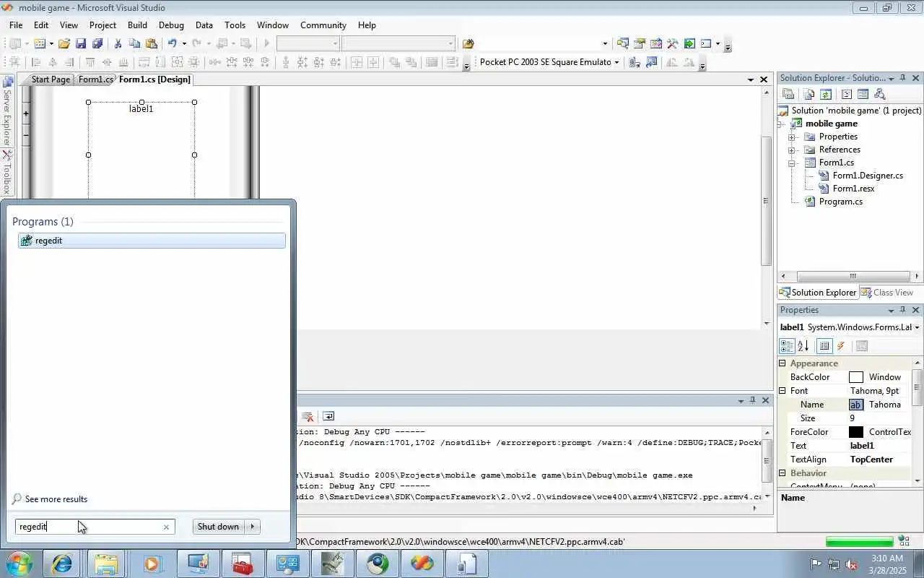The height and width of the screenshot is (578, 924).
Task: Pin the Solution Explorer panel
Action: click(903, 77)
